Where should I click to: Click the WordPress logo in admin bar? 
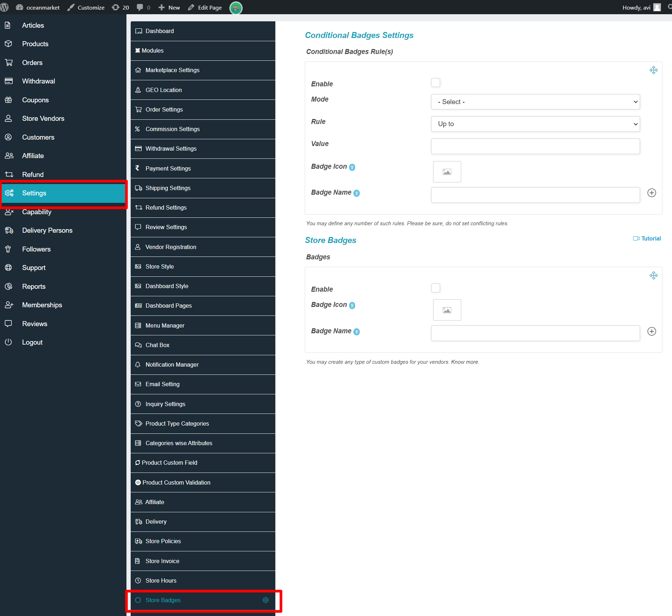(x=5, y=7)
